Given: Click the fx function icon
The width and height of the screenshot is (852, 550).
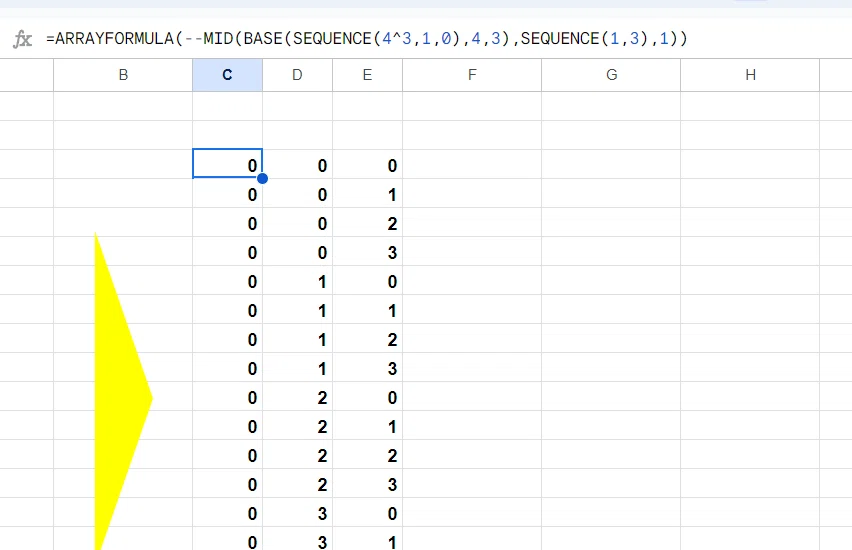Looking at the screenshot, I should 22,39.
